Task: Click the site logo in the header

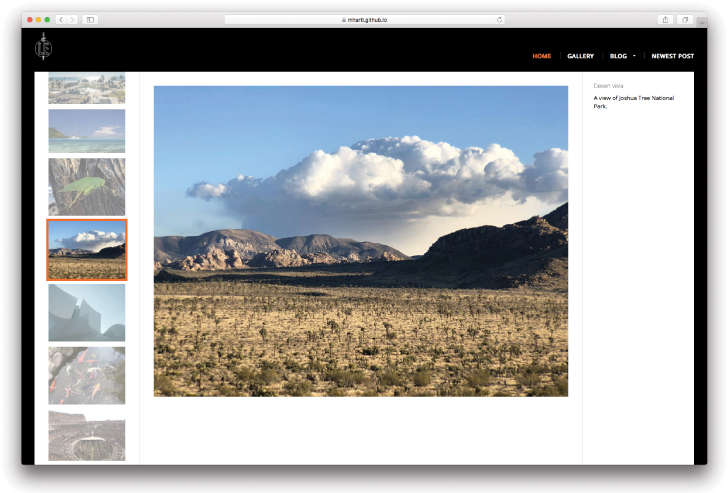Action: click(42, 46)
